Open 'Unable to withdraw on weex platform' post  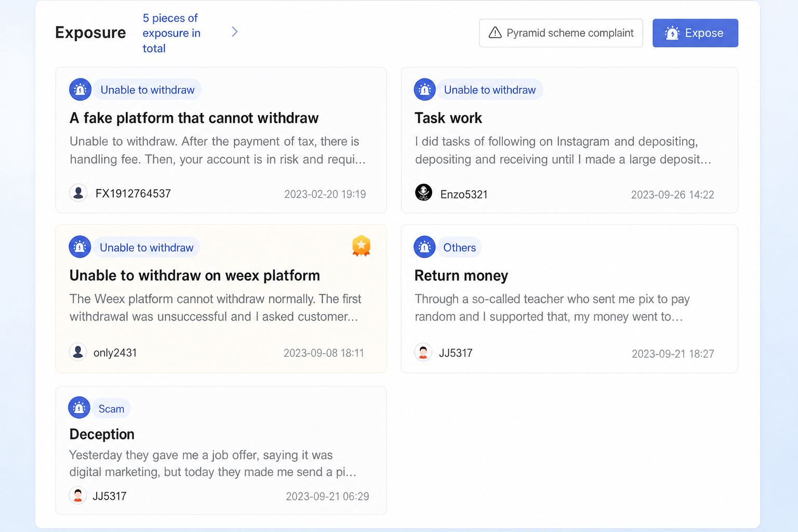(195, 275)
